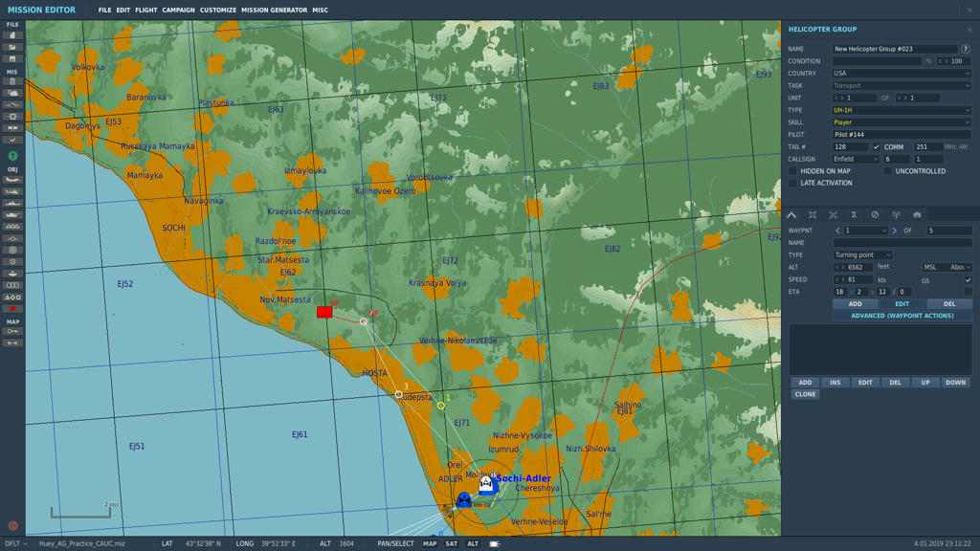This screenshot has height=551, width=980.
Task: Enable the Hidden on Map checkbox
Action: pos(792,171)
